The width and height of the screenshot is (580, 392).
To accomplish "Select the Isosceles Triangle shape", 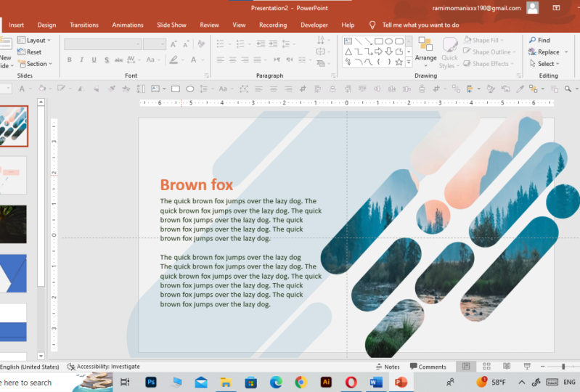I will point(348,52).
